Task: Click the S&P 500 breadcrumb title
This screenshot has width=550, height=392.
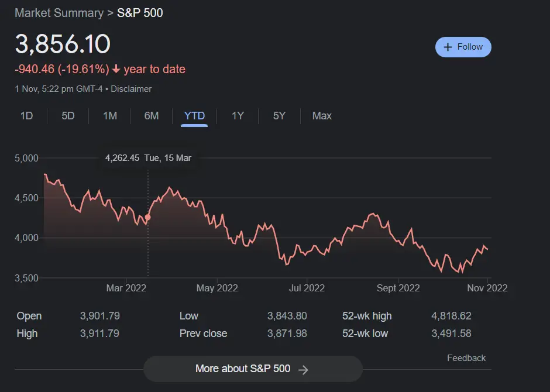Action: 140,13
